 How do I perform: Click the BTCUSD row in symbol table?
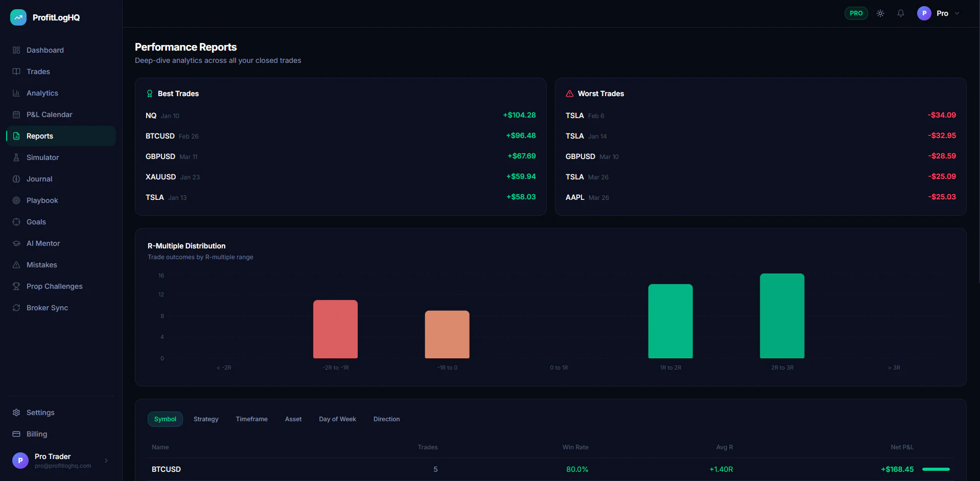point(551,469)
